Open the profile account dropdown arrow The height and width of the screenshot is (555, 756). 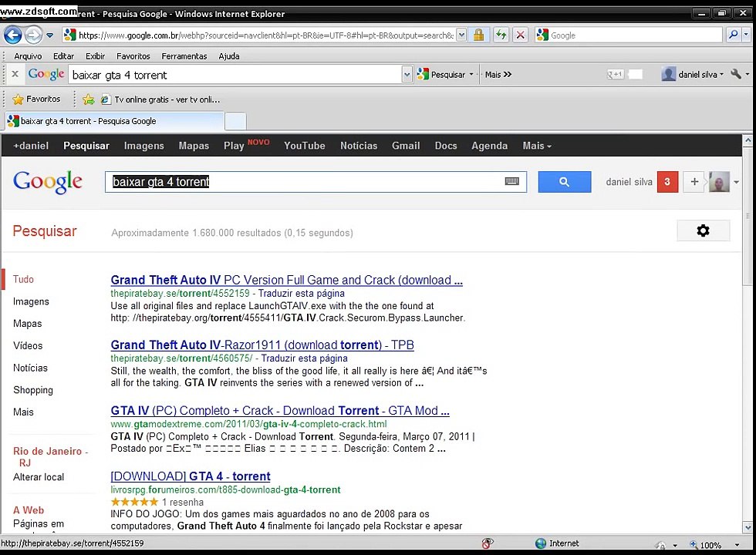click(x=736, y=182)
